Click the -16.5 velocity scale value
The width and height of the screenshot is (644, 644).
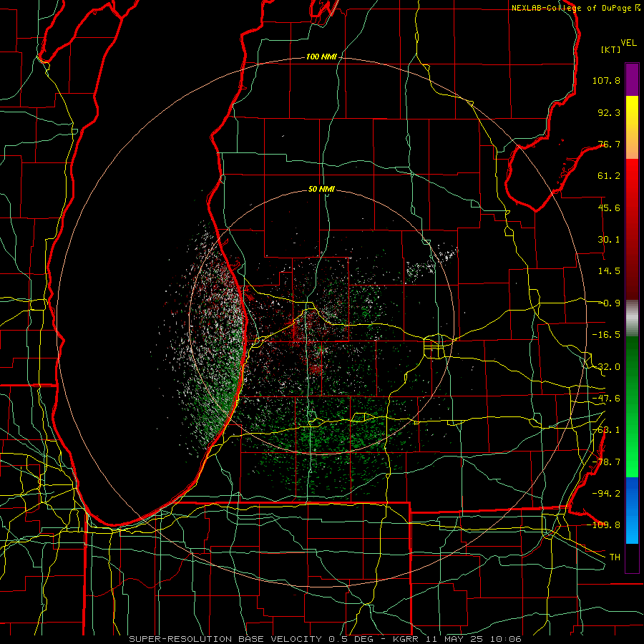pyautogui.click(x=606, y=335)
